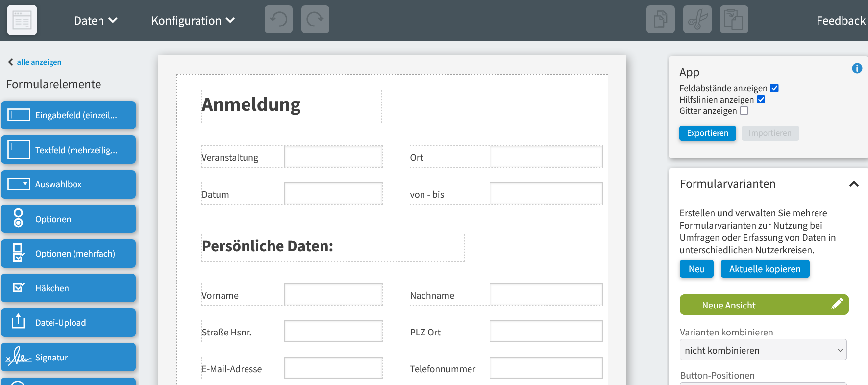Select the Veranstaltung field label
This screenshot has height=385, width=868.
click(x=230, y=158)
